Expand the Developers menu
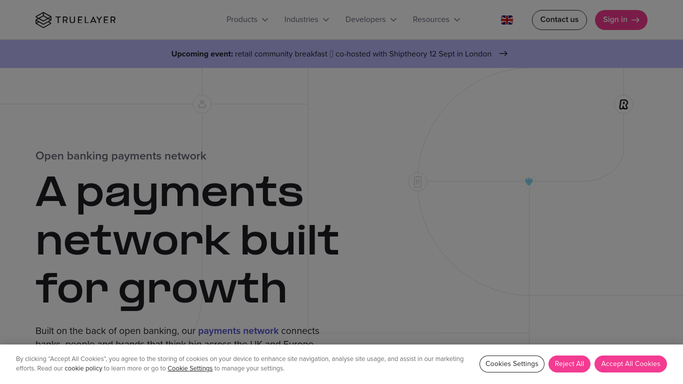 coord(371,20)
